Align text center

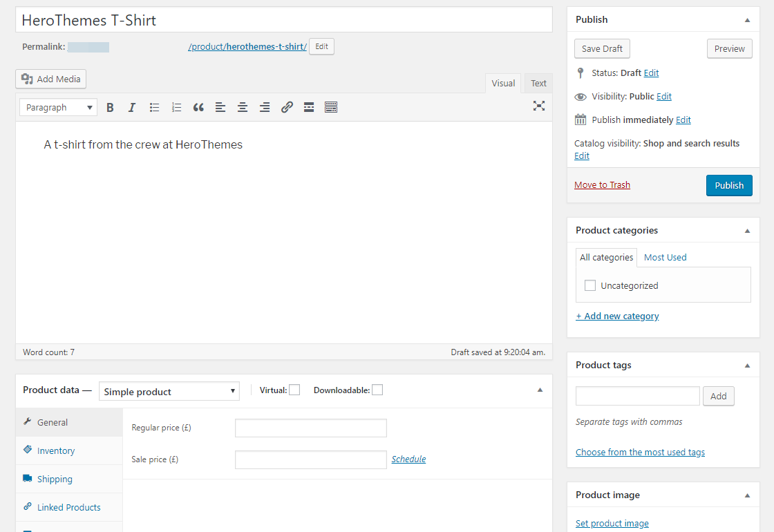coord(242,107)
